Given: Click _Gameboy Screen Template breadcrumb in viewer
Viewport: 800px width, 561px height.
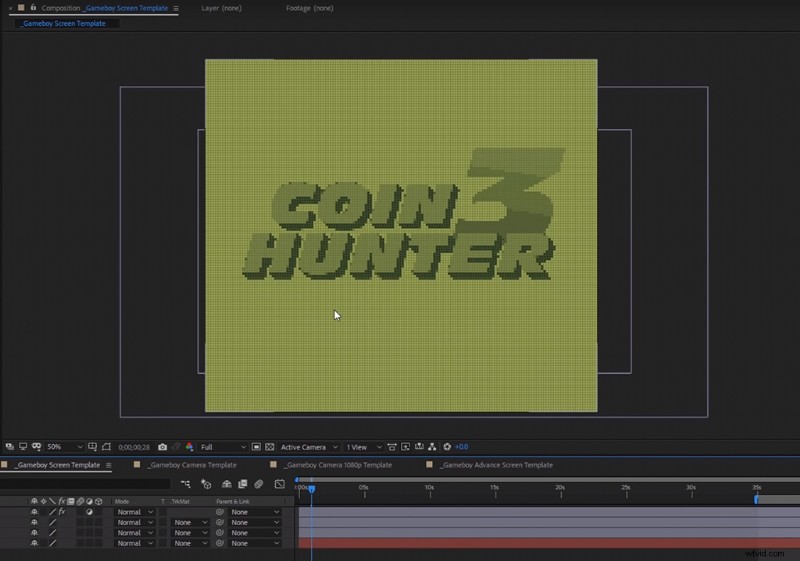Looking at the screenshot, I should (x=63, y=23).
